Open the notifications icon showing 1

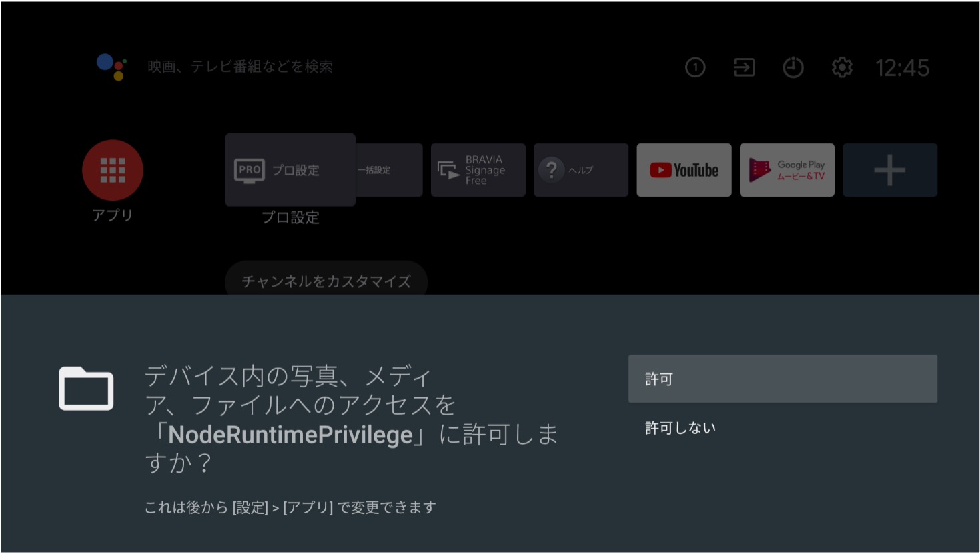(x=695, y=67)
